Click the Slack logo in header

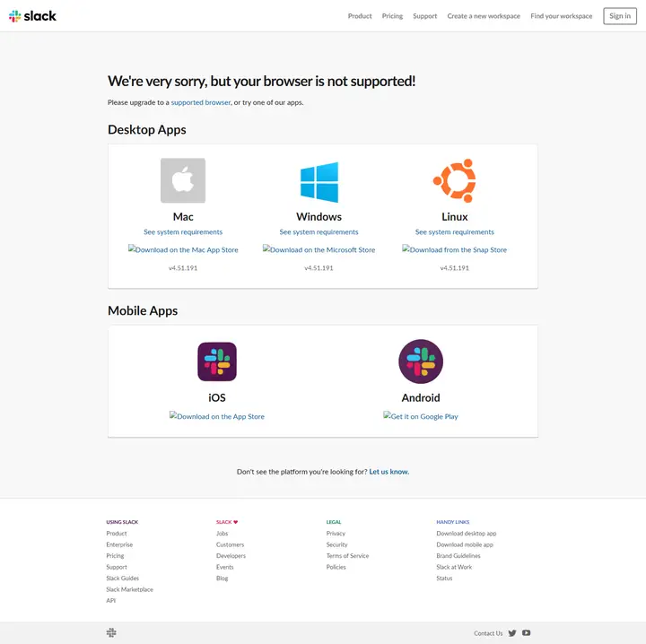32,16
